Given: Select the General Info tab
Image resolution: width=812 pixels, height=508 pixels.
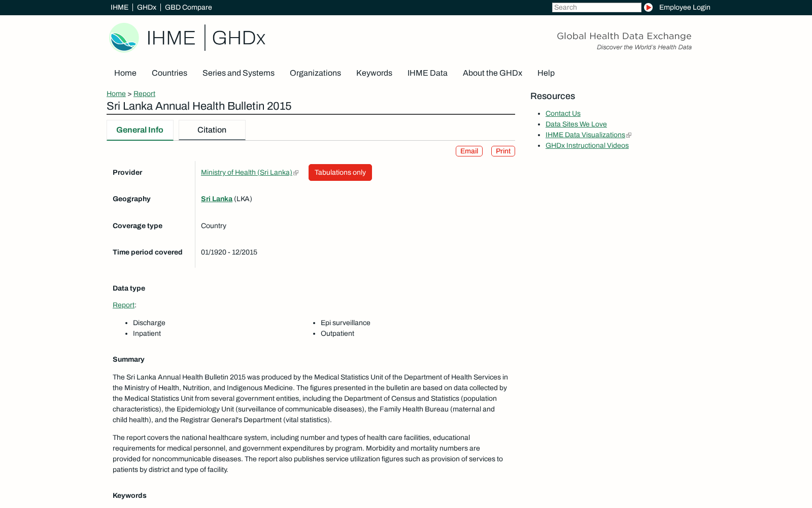Looking at the screenshot, I should 140,130.
